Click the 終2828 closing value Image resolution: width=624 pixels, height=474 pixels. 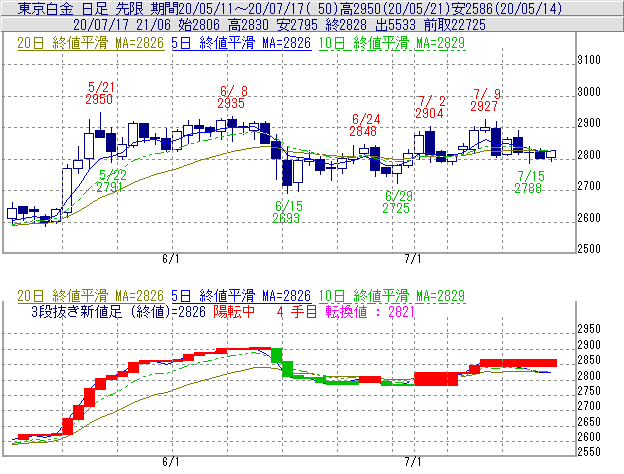tap(346, 25)
